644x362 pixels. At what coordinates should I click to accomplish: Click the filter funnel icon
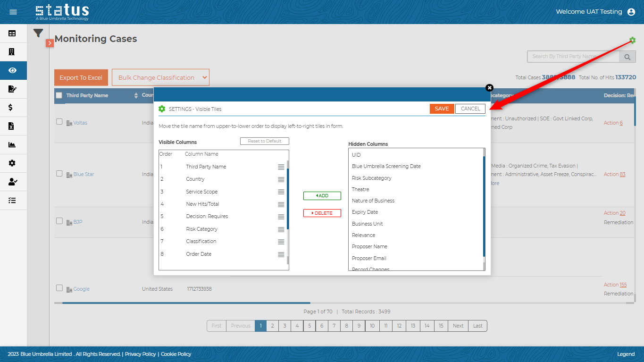click(38, 33)
